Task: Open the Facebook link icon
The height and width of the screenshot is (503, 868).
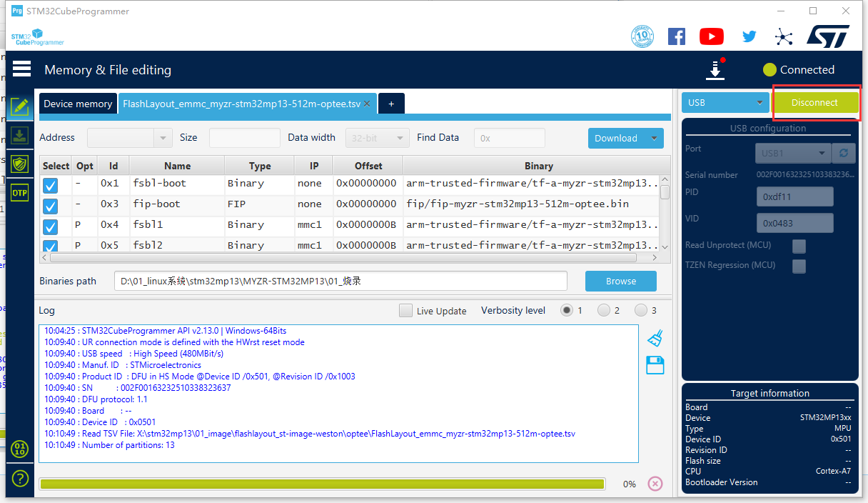Action: pos(677,36)
